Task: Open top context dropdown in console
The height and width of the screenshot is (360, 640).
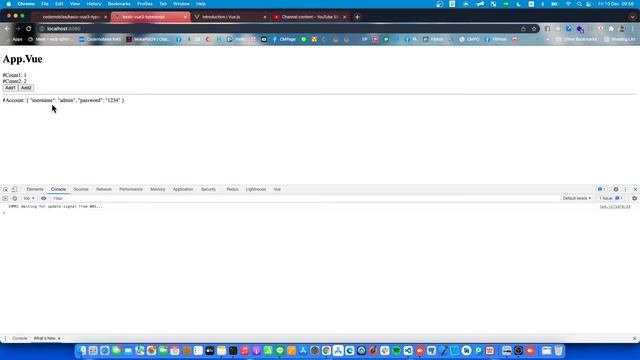Action: pyautogui.click(x=29, y=198)
